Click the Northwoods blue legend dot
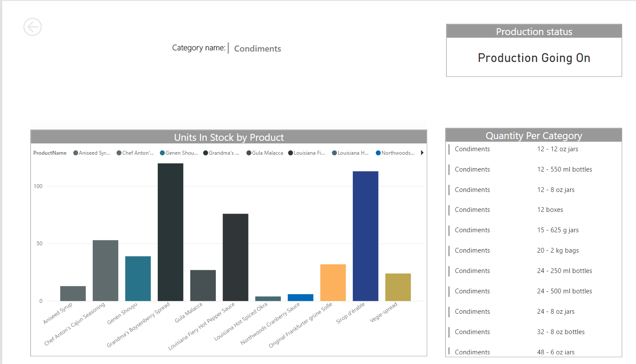Viewport: 636px width, 364px height. pos(377,153)
